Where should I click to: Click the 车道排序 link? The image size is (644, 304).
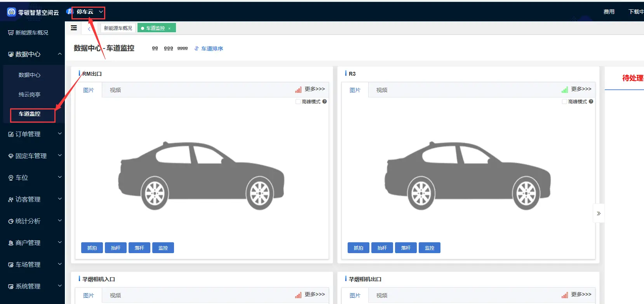[x=209, y=49]
